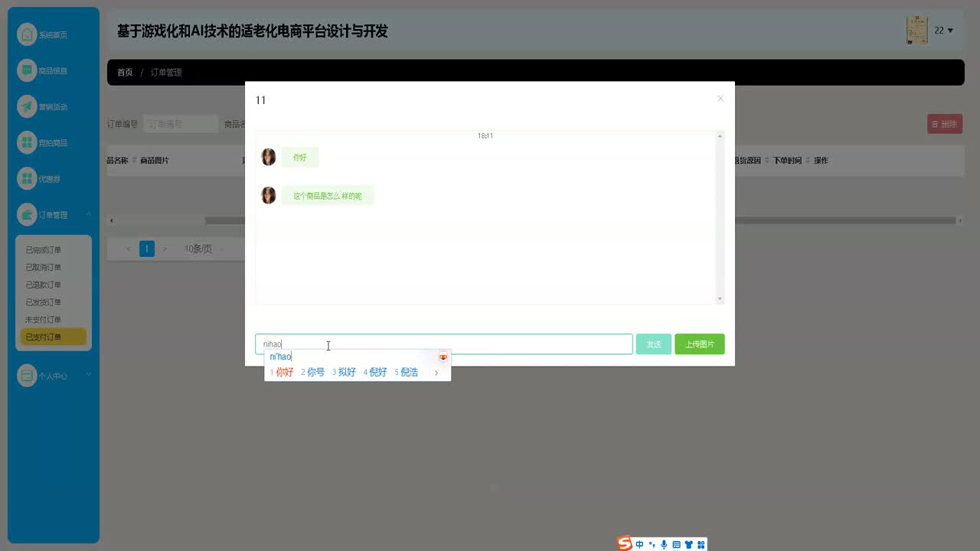This screenshot has height=551, width=980.
Task: Open 已取消订单 submenu item
Action: tap(44, 268)
